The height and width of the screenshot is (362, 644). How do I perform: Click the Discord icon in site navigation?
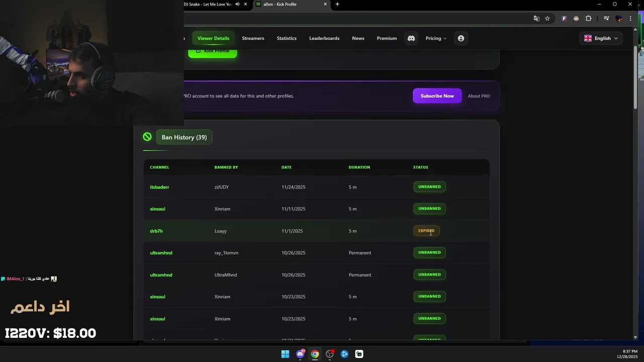(x=411, y=38)
